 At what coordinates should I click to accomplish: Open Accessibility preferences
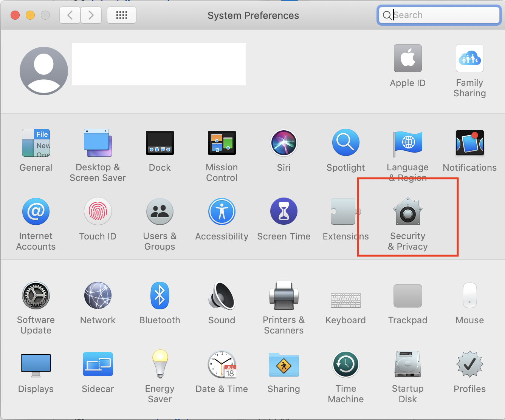tap(222, 212)
